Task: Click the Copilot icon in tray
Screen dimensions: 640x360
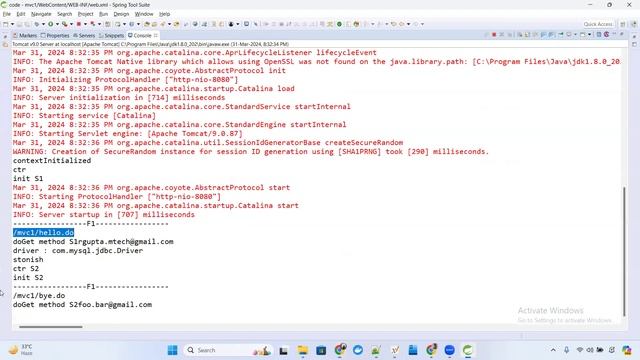Action: (x=627, y=350)
